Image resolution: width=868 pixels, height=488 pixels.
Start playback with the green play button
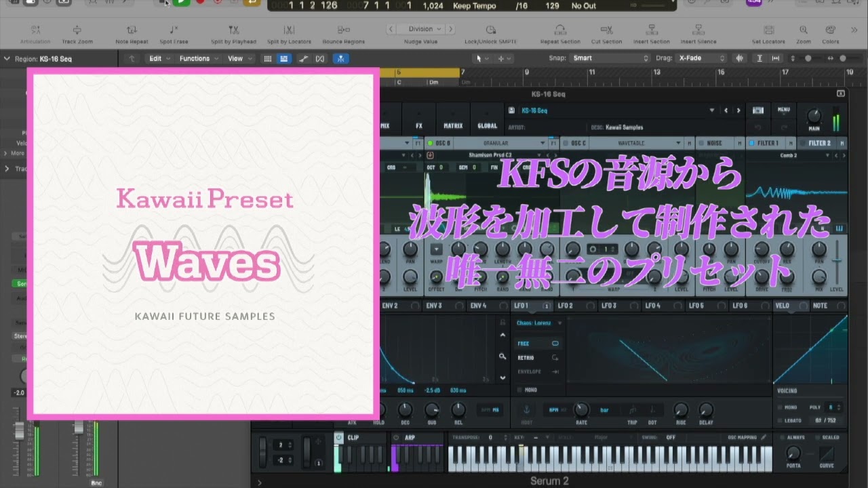(x=181, y=2)
